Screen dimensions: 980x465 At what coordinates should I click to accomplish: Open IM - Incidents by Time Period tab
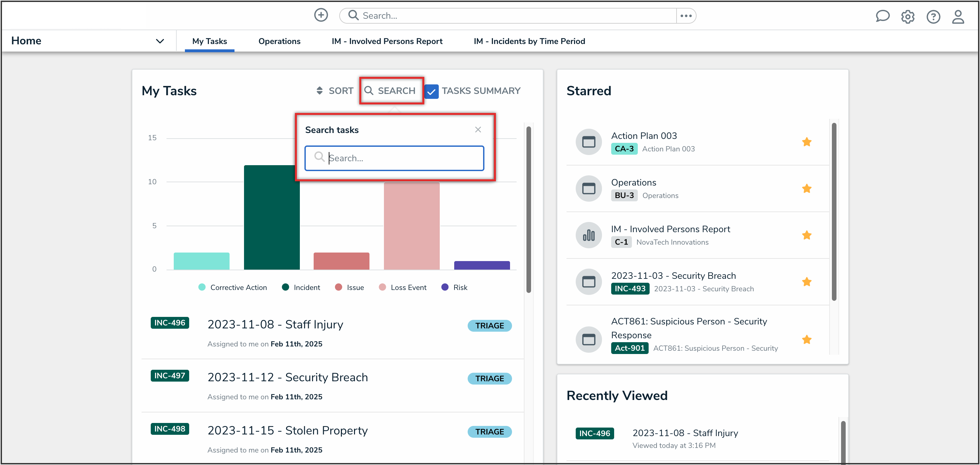(x=529, y=41)
